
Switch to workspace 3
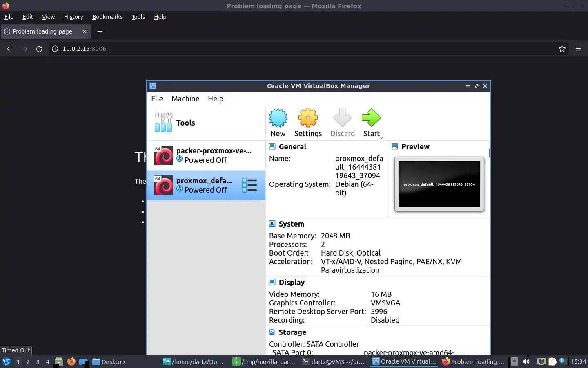(38, 362)
